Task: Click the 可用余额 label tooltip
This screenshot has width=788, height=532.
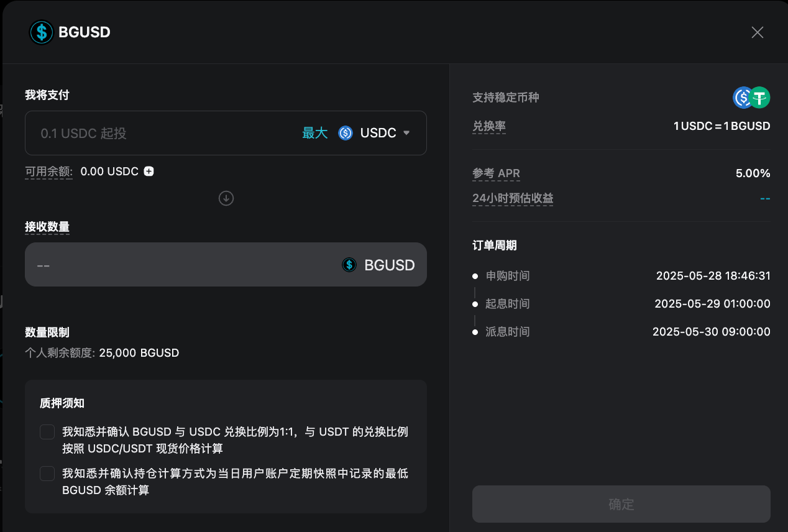Action: click(x=48, y=171)
